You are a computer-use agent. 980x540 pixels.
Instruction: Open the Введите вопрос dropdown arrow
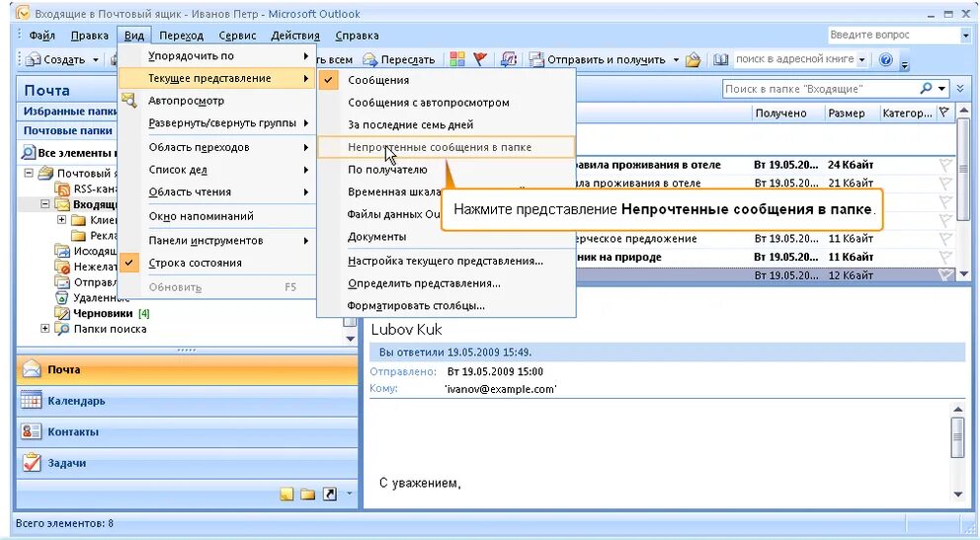[965, 36]
